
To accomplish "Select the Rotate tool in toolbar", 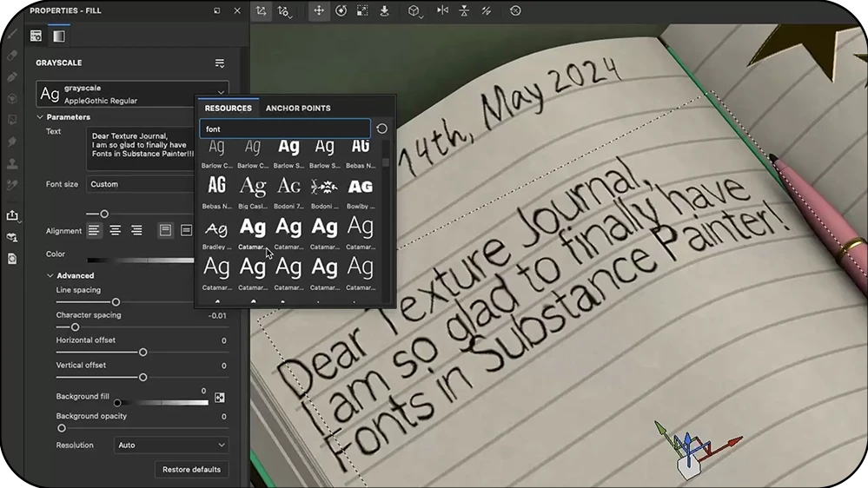I will 341,10.
